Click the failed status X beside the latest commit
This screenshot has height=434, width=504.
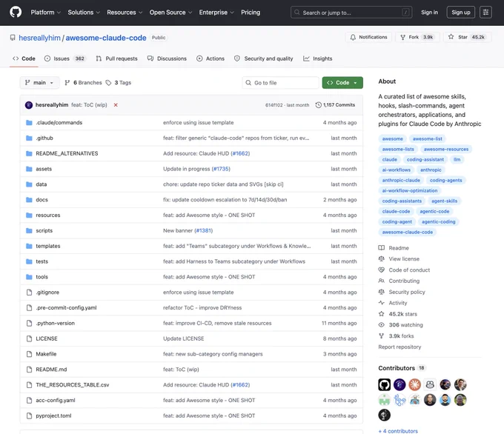[116, 105]
